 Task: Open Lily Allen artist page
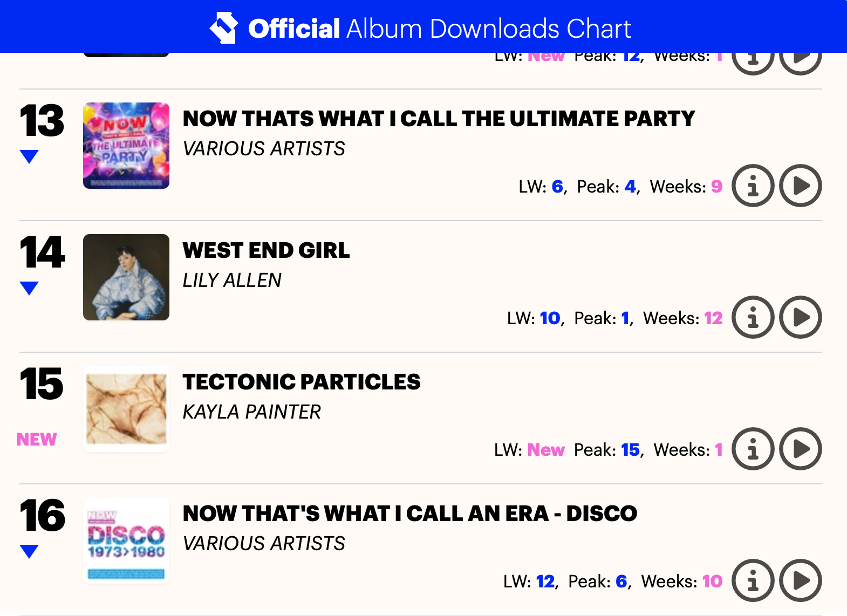pyautogui.click(x=232, y=280)
